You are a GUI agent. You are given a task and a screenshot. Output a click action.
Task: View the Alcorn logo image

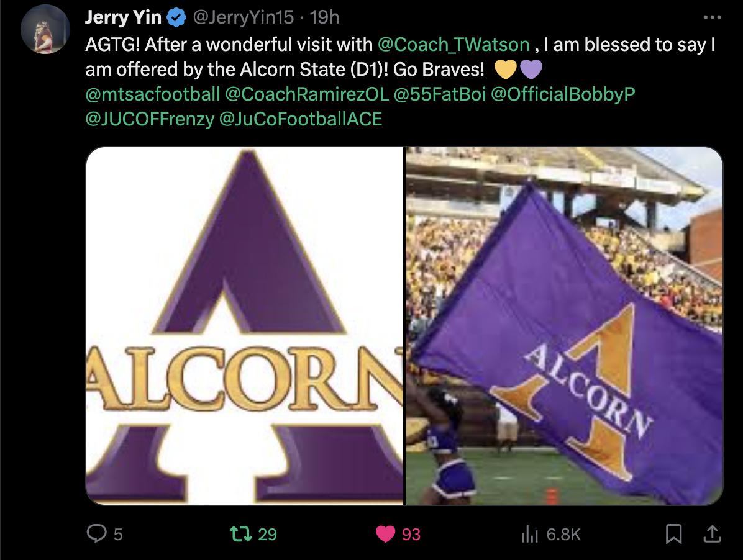click(x=245, y=326)
